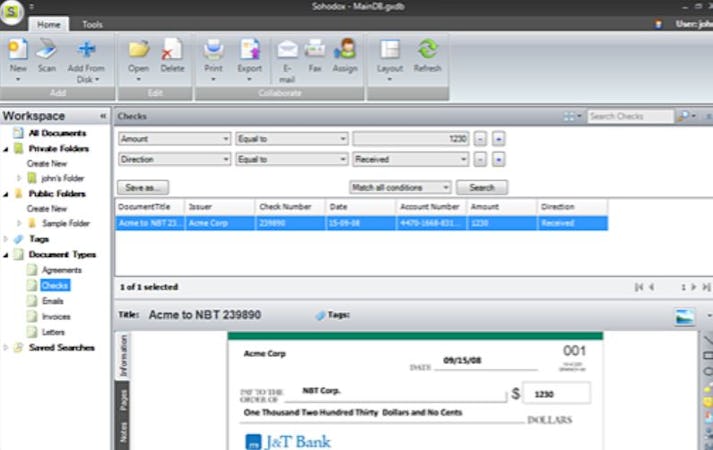Collapse the Public Folders node

(x=6, y=194)
